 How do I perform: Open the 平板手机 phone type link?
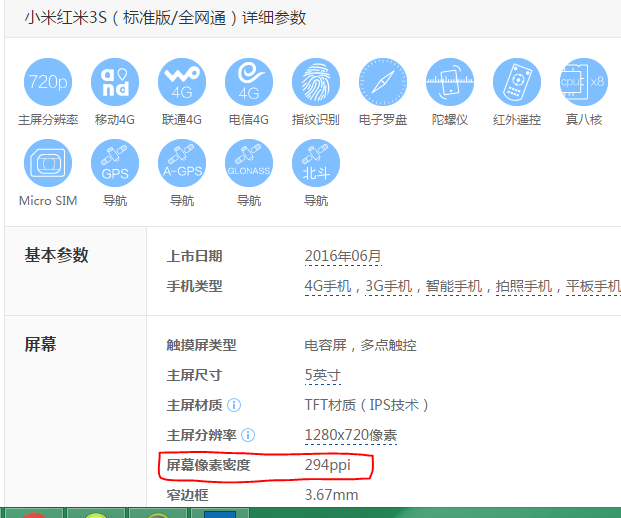593,286
